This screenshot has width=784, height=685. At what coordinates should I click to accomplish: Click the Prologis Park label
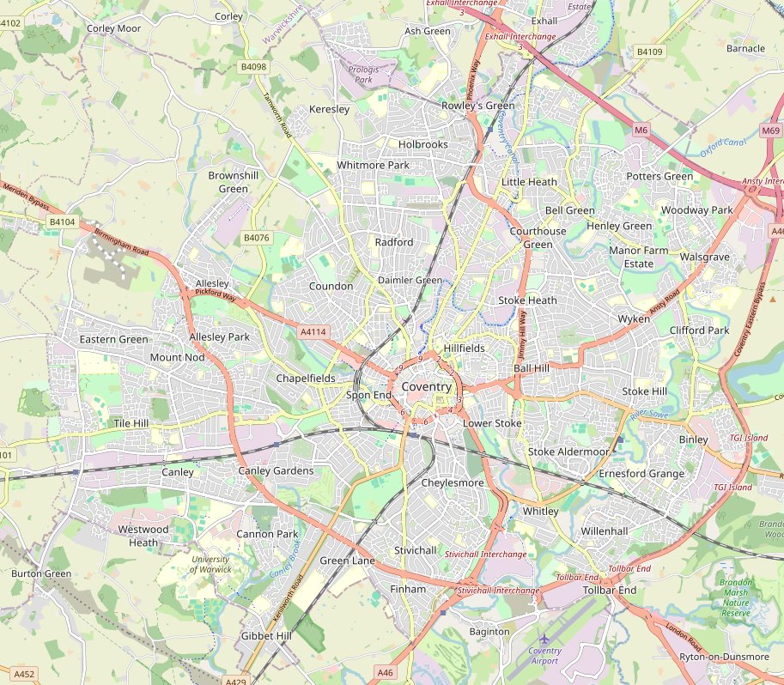click(363, 75)
